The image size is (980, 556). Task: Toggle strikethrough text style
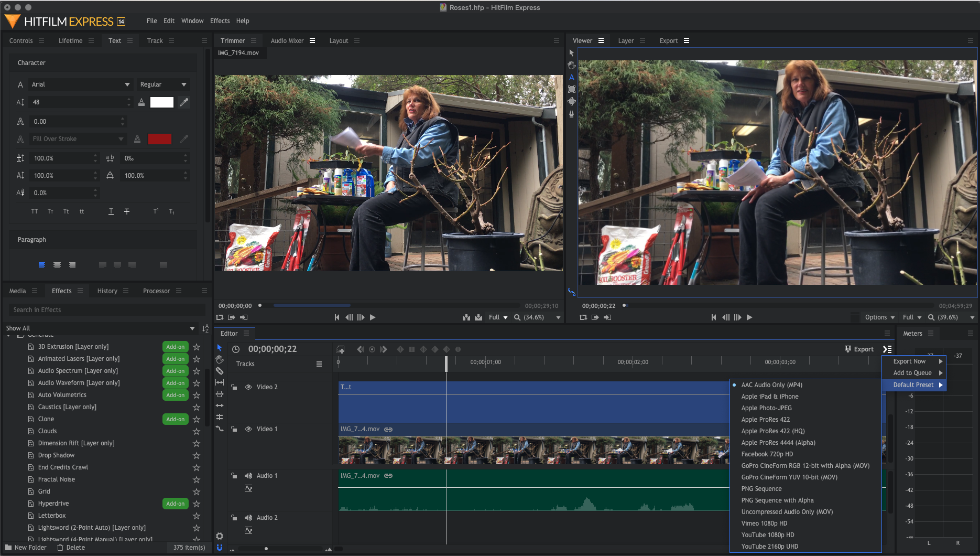click(127, 211)
